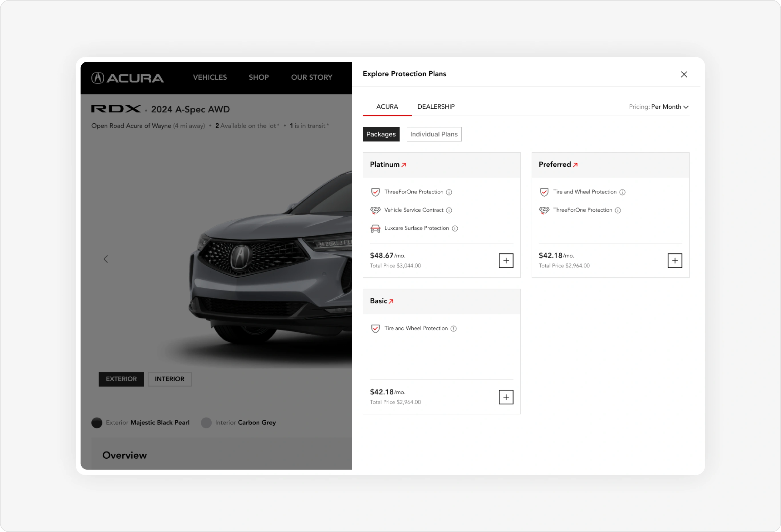781x532 pixels.
Task: Click the Basic package title
Action: coord(379,301)
